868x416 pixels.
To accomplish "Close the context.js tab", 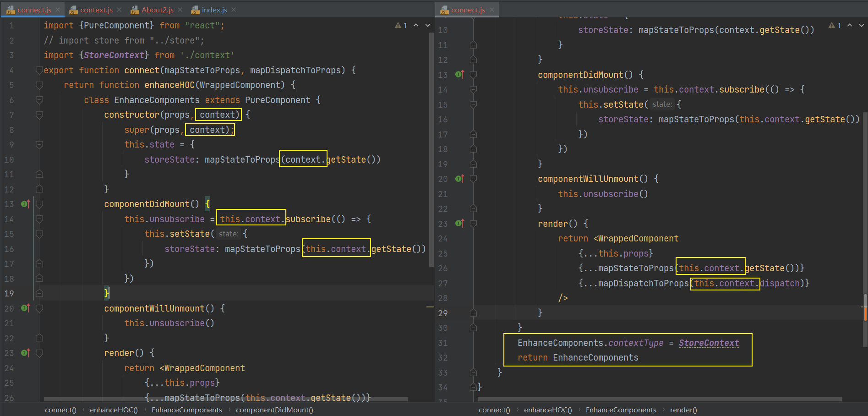I will point(119,10).
